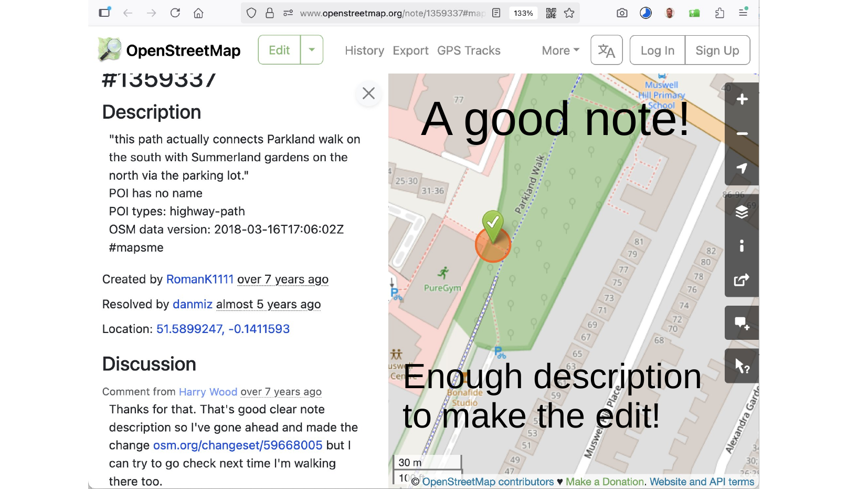This screenshot has height=489, width=868.
Task: Expand the Edit dropdown arrow
Action: (312, 50)
